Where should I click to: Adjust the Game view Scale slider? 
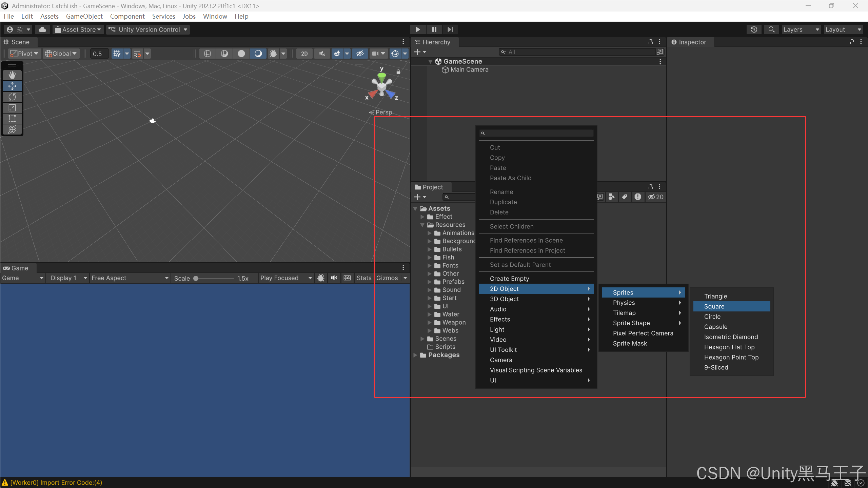point(196,278)
